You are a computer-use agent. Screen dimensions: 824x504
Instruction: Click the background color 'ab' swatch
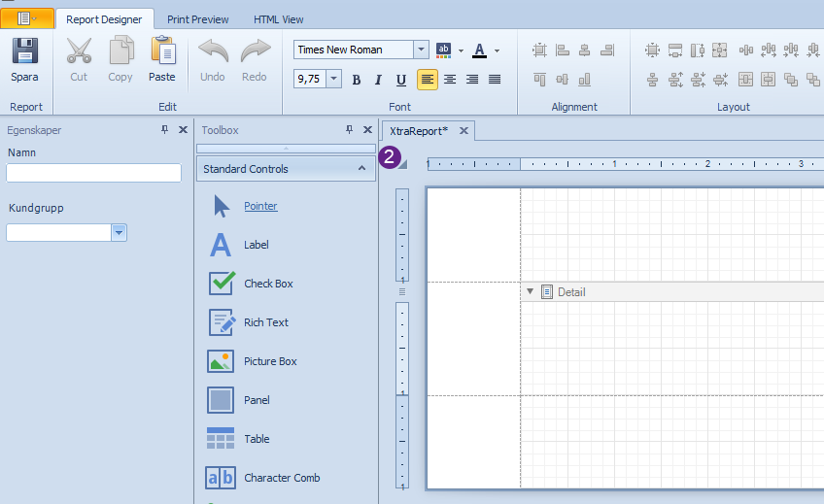coord(443,50)
